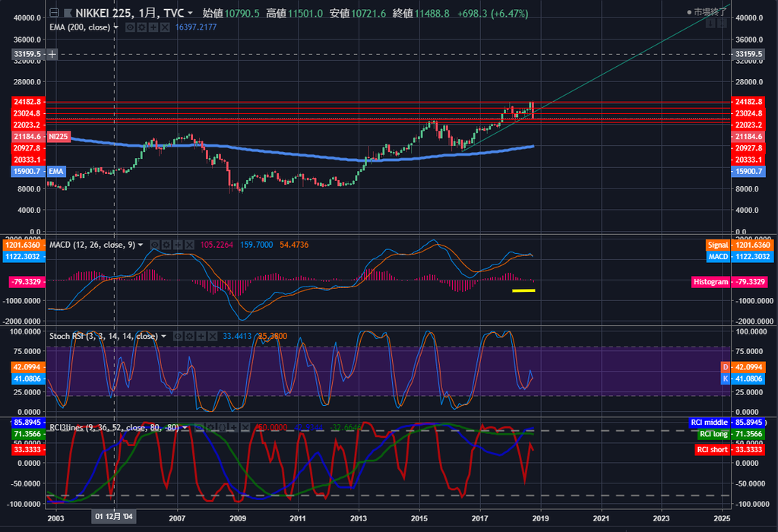Click the EMA value 16397.2177
Viewport: 778px width, 532px height.
pos(195,27)
